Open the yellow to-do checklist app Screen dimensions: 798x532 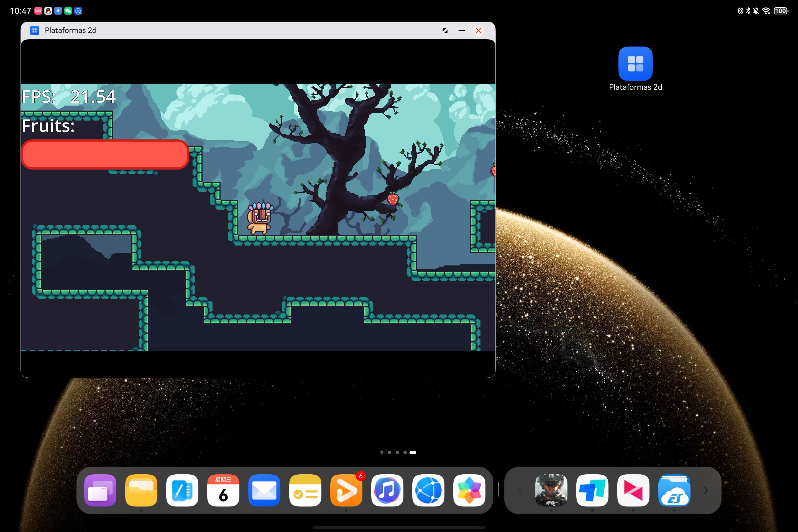[305, 490]
